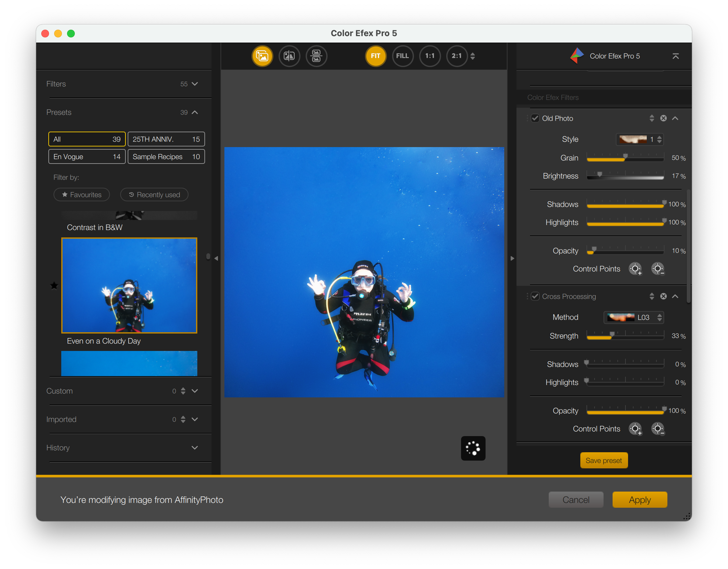Favourite the Even on a Cloudy Day preset
728x569 pixels.
pyautogui.click(x=54, y=285)
